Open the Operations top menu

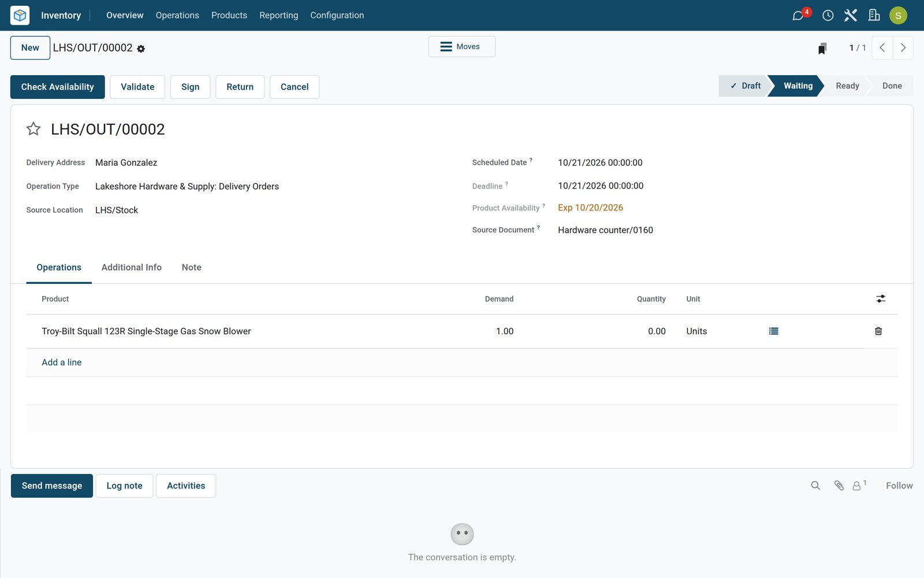click(177, 16)
